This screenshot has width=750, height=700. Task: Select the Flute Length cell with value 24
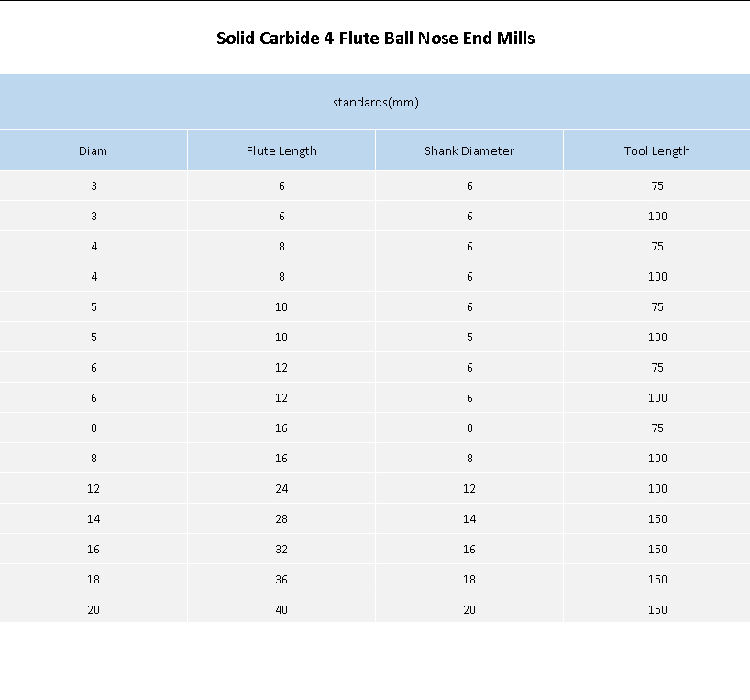[281, 488]
